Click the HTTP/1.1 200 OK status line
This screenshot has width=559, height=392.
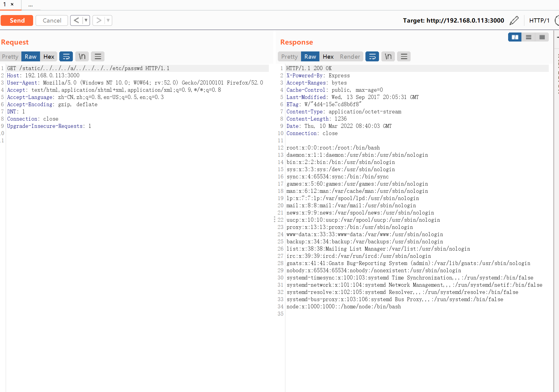tap(309, 68)
